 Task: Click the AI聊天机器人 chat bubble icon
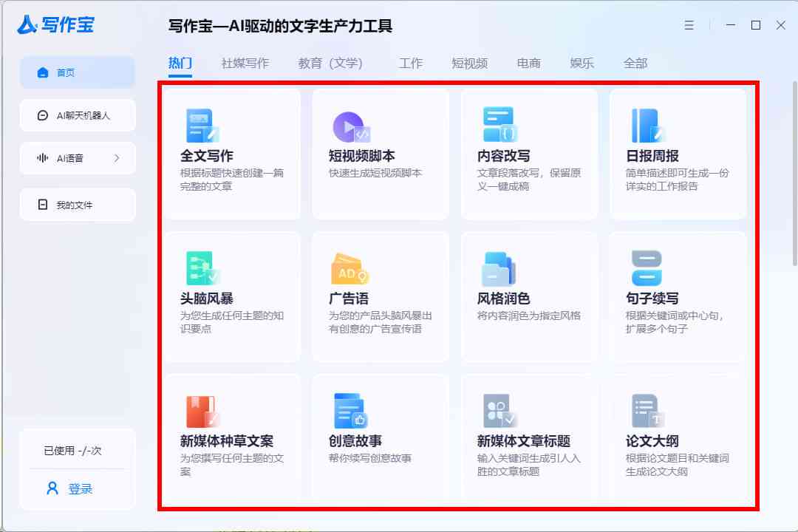pyautogui.click(x=43, y=115)
